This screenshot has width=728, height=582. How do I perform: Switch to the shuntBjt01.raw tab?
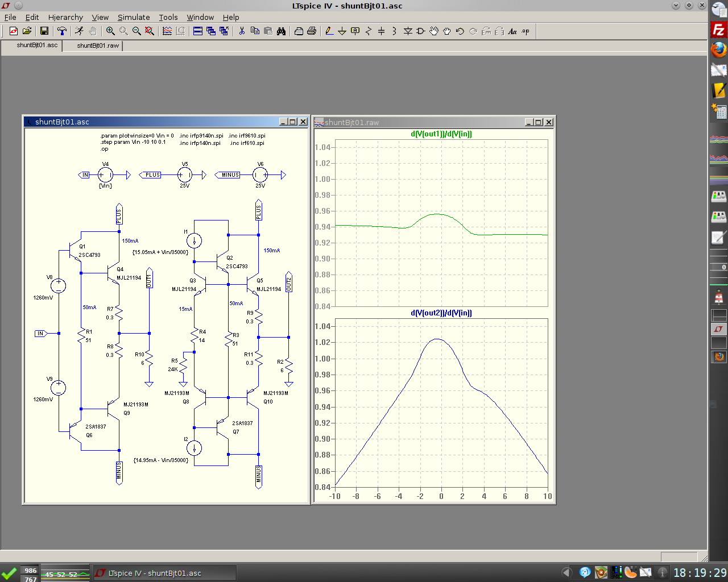[x=98, y=45]
